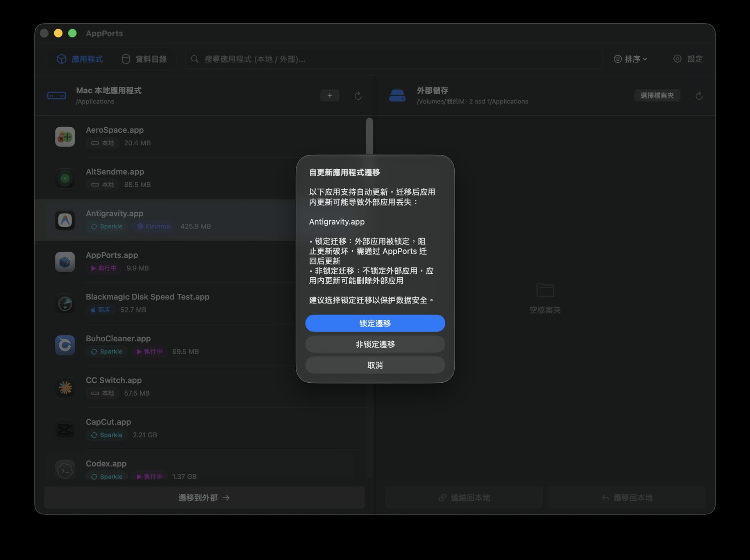Image resolution: width=750 pixels, height=560 pixels.
Task: Click the CC Switch.app icon
Action: coord(65,387)
